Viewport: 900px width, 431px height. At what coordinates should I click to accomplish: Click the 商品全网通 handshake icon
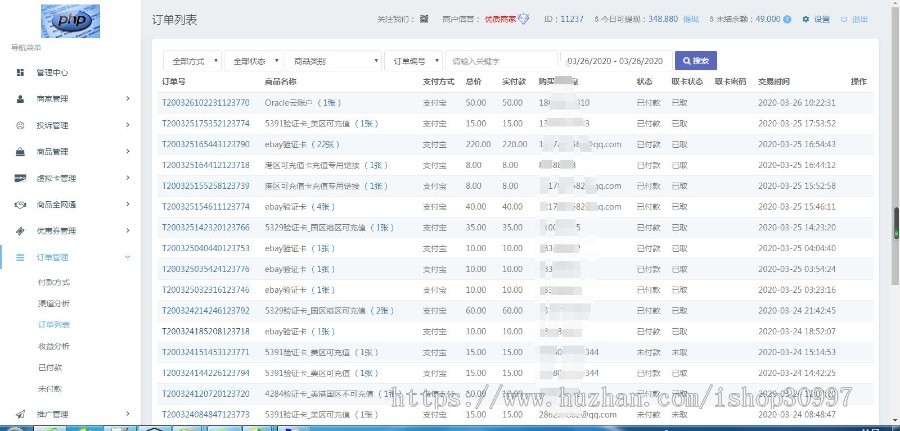pyautogui.click(x=20, y=204)
